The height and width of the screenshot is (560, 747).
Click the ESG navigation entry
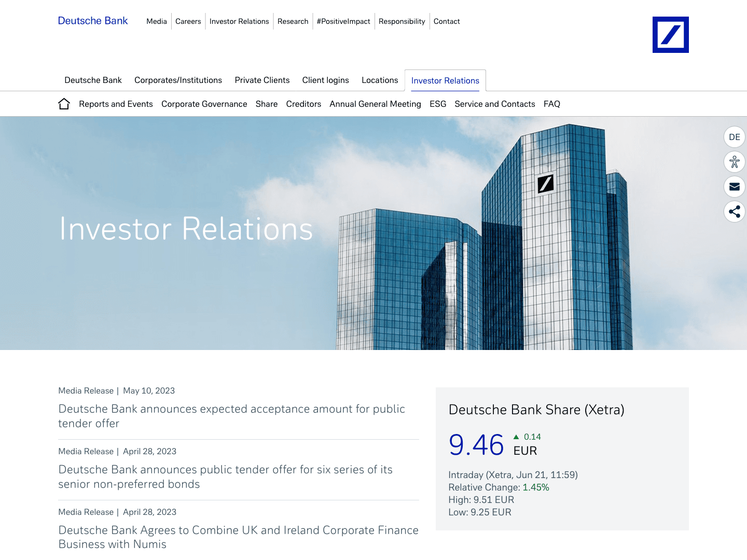438,104
